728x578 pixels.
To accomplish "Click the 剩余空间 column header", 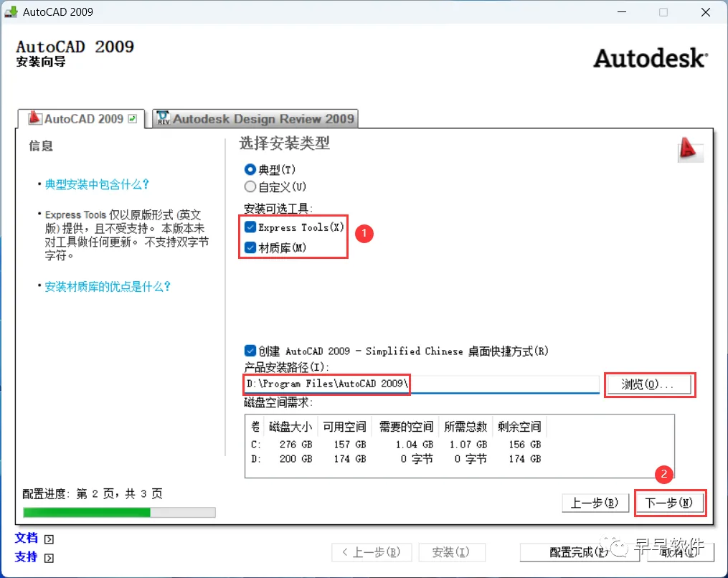I will (519, 427).
